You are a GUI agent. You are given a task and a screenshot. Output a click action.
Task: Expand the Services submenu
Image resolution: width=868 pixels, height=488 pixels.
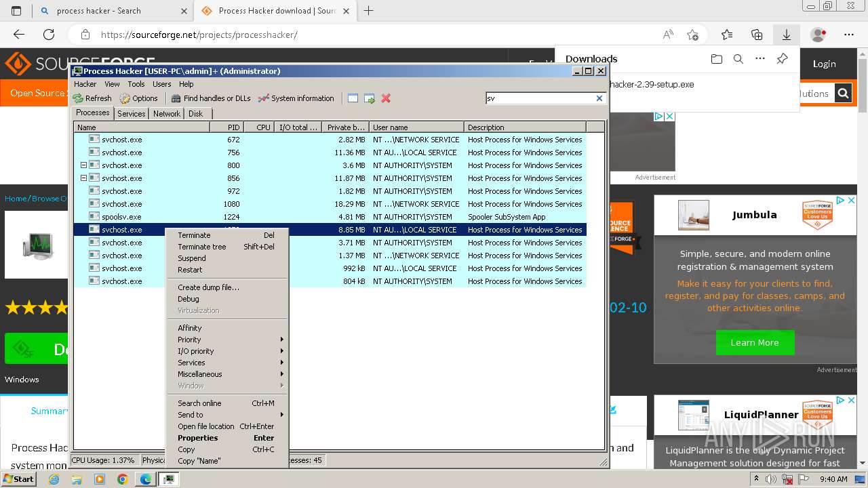(227, 363)
